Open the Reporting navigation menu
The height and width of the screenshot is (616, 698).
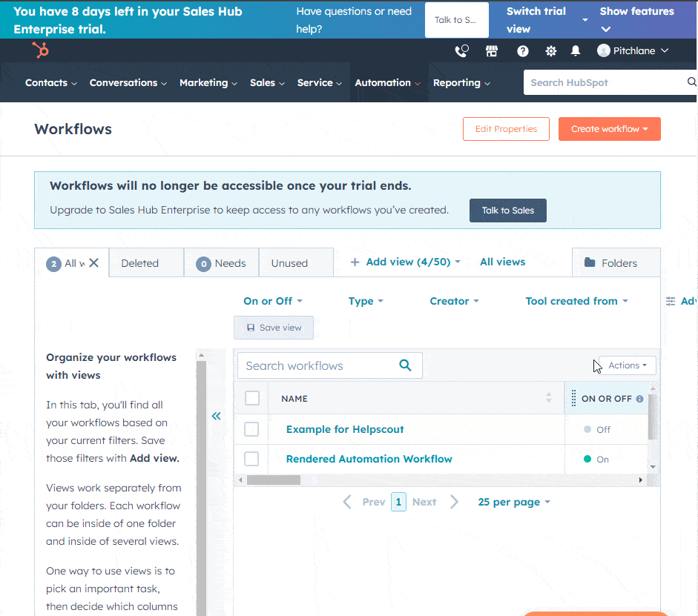click(x=461, y=83)
